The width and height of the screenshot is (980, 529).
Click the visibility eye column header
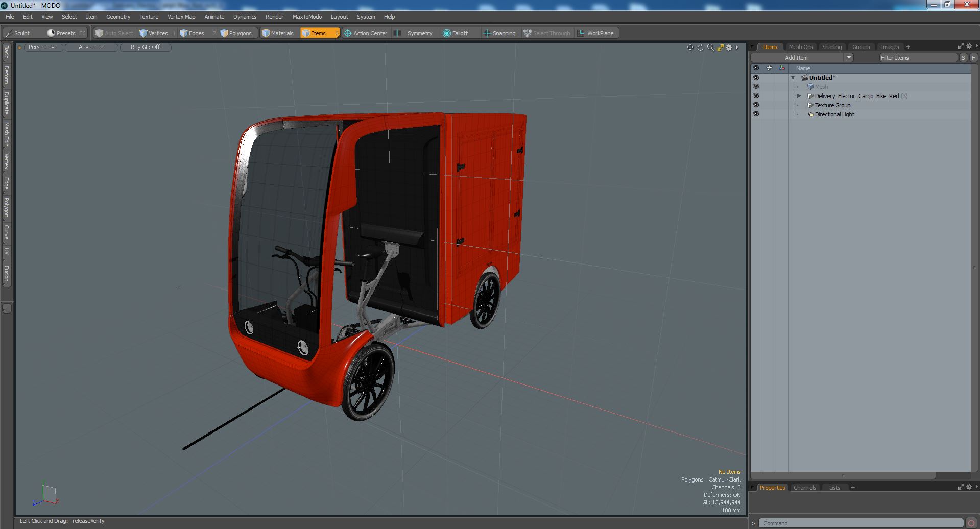756,68
